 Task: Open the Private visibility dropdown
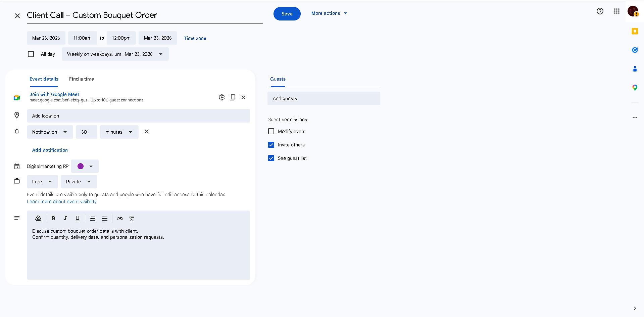pos(79,182)
